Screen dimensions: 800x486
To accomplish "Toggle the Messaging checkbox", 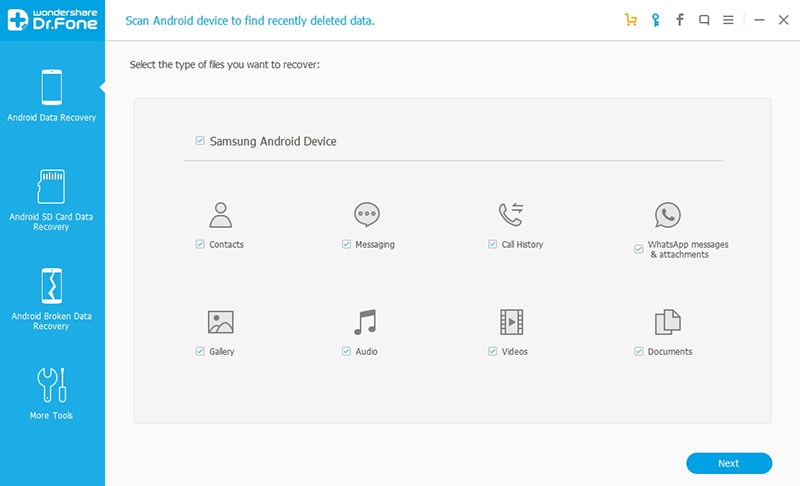I will (x=346, y=244).
